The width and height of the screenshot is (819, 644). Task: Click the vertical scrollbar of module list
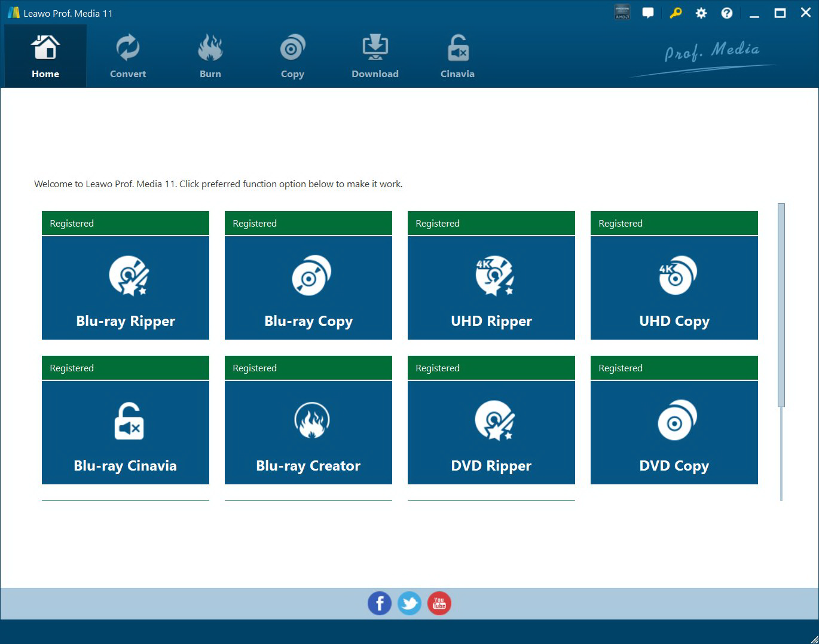point(781,305)
